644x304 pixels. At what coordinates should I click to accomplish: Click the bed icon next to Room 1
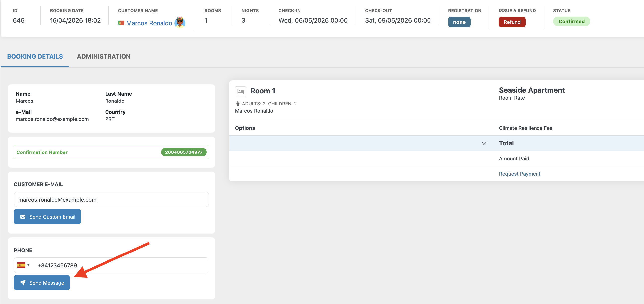pos(240,91)
